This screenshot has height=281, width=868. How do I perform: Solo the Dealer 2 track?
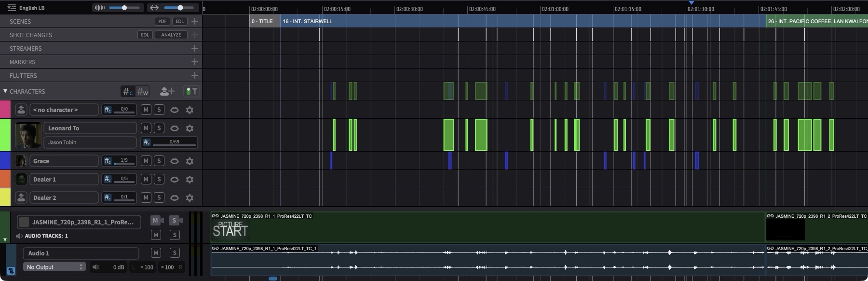[x=159, y=197]
